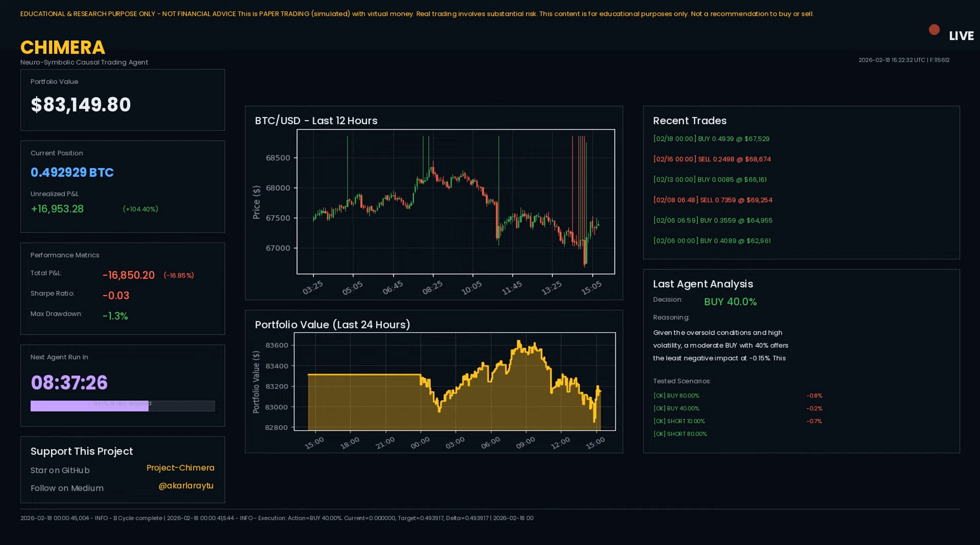Click the Portfolio Value Last 24 Hours chart
Viewport: 980px width, 545px height.
(x=455, y=382)
